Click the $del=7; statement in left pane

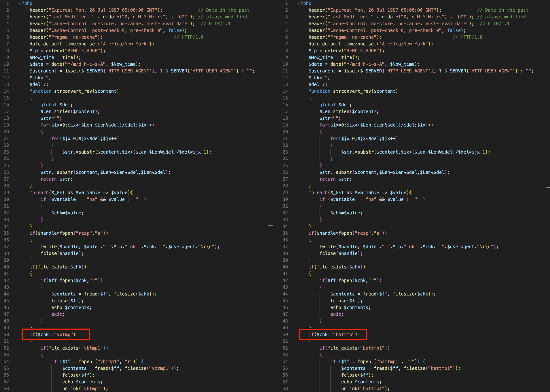(x=39, y=84)
